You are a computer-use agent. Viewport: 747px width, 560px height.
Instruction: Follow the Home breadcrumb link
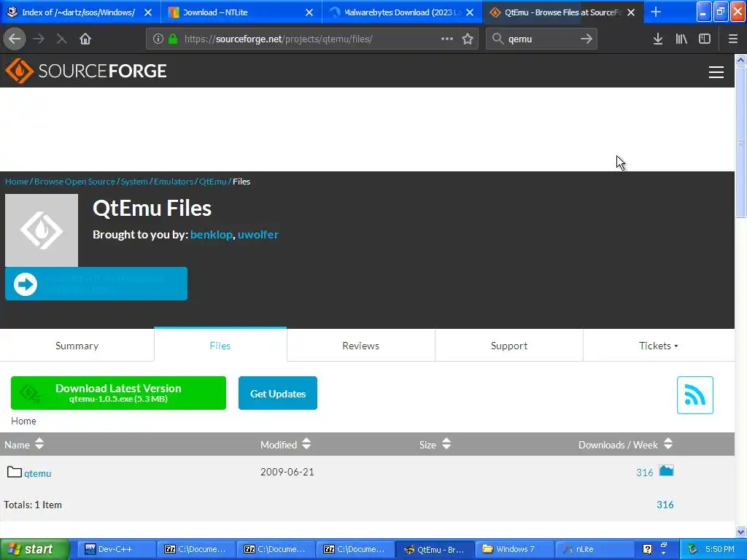17,182
